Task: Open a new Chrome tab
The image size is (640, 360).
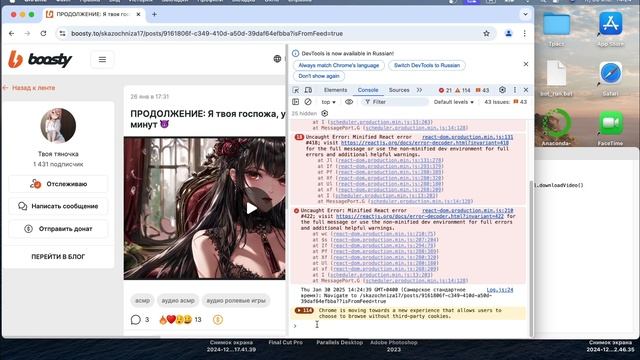Action: click(x=154, y=14)
